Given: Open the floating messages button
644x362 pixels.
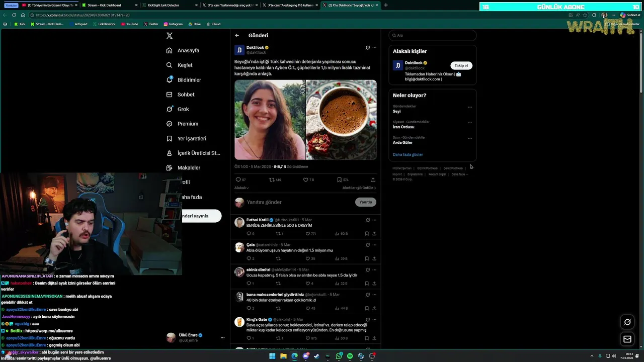Looking at the screenshot, I should (627, 339).
